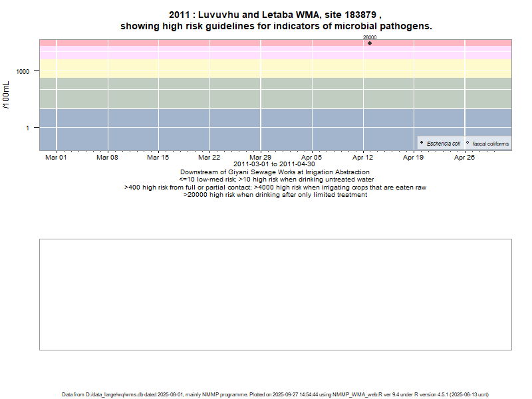Click the data source footer text
This screenshot has width=532, height=399.
pyautogui.click(x=275, y=394)
